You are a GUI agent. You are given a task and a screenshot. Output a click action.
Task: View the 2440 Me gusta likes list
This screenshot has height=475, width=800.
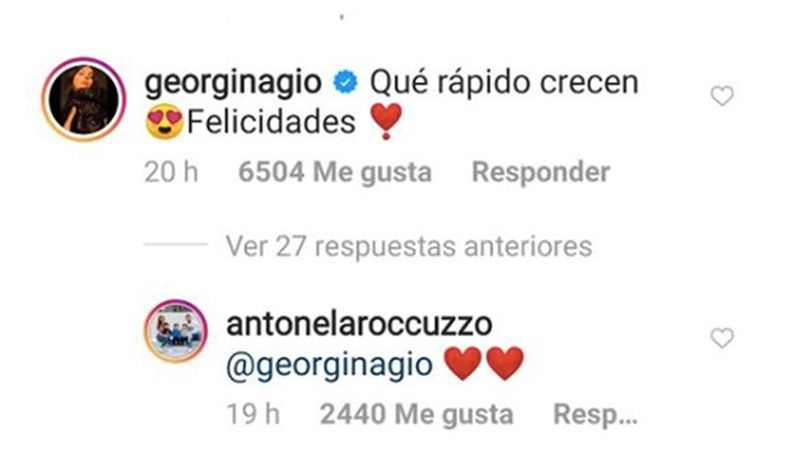[x=416, y=414]
